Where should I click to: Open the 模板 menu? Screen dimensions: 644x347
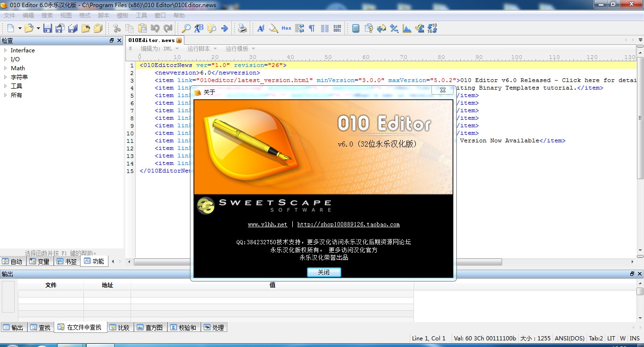(123, 16)
